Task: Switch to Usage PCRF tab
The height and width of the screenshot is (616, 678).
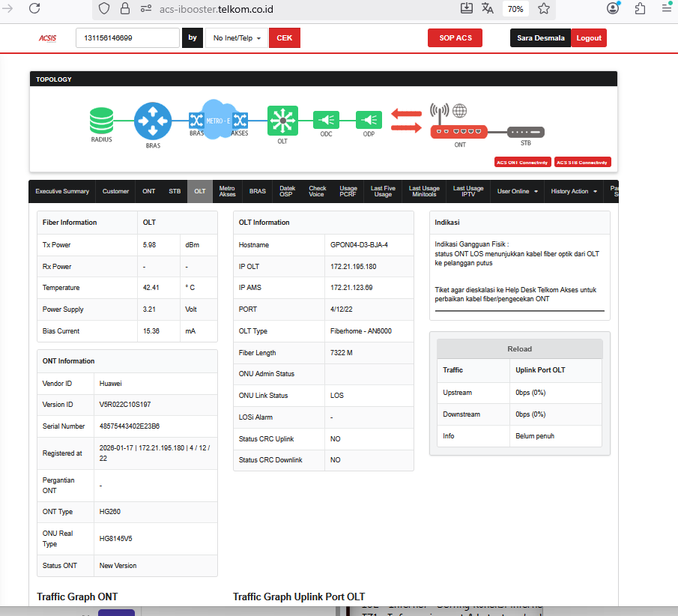Action: [348, 191]
